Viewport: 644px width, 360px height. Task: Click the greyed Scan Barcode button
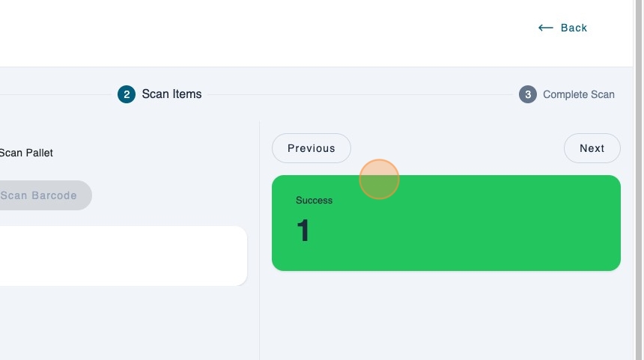tap(41, 195)
